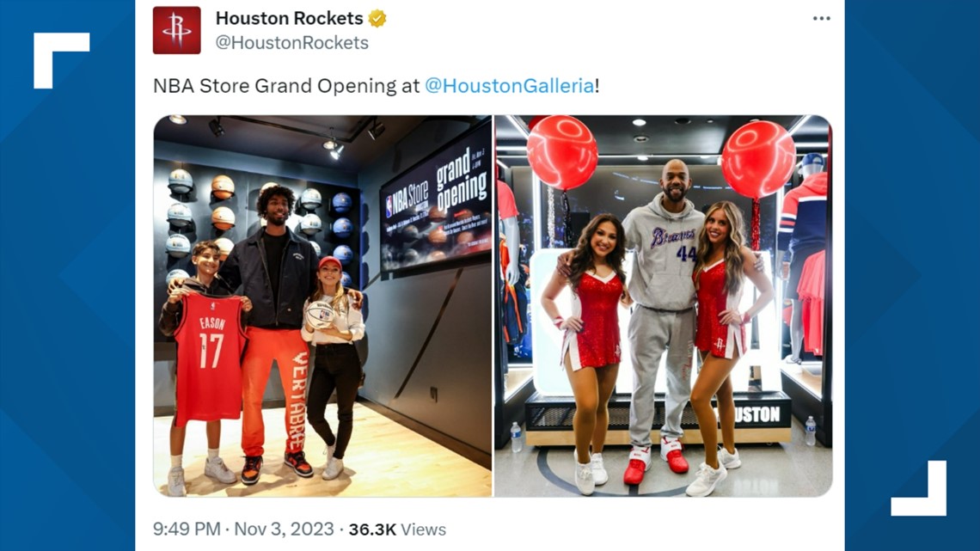Click the red Eason 17 jersey in photo
This screenshot has height=551, width=980.
210,358
